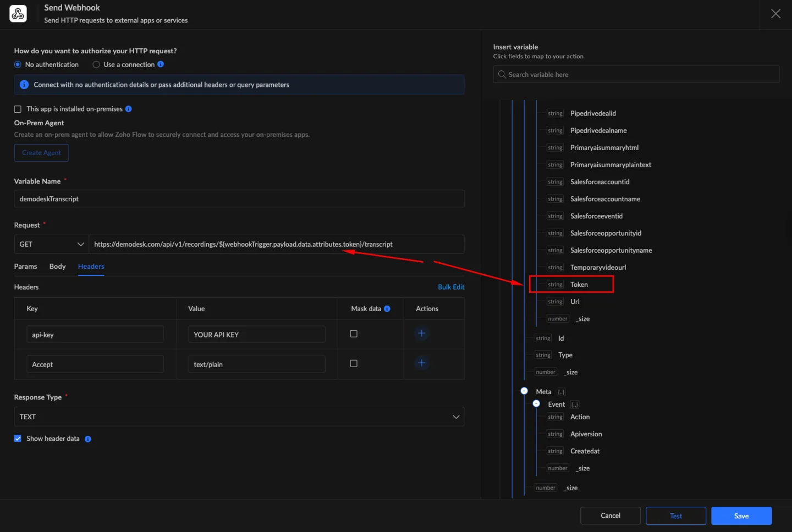Insert the Type string variable
This screenshot has height=532, width=792.
tap(565, 355)
